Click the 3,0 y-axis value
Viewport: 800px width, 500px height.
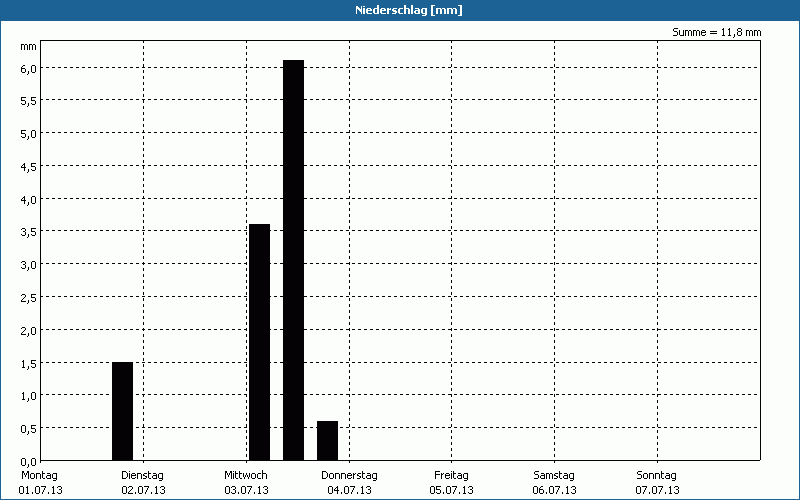[29, 265]
